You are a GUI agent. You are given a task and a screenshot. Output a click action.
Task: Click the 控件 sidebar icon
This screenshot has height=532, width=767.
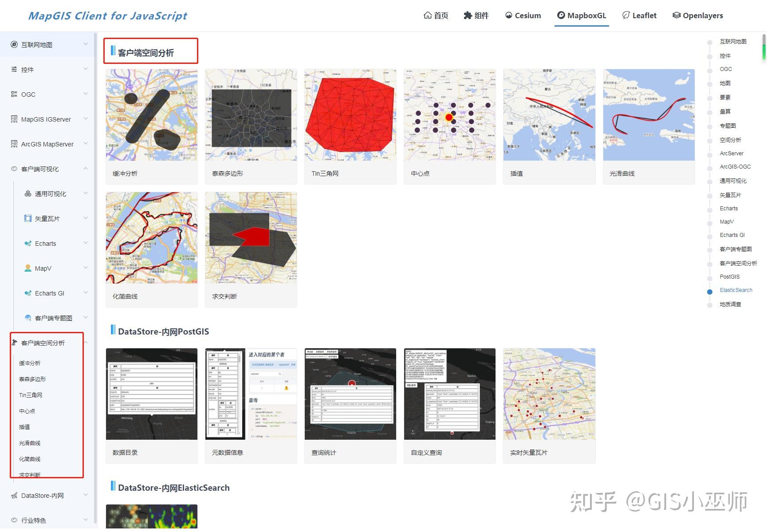click(15, 69)
